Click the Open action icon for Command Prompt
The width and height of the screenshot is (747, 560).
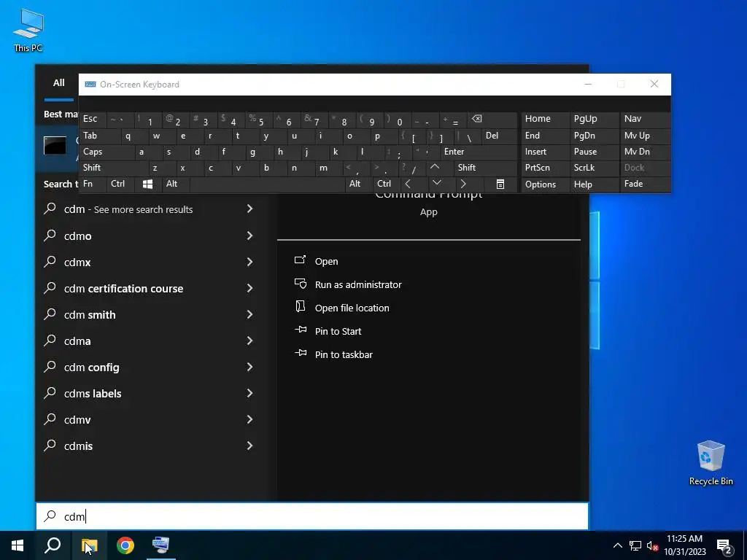click(300, 260)
